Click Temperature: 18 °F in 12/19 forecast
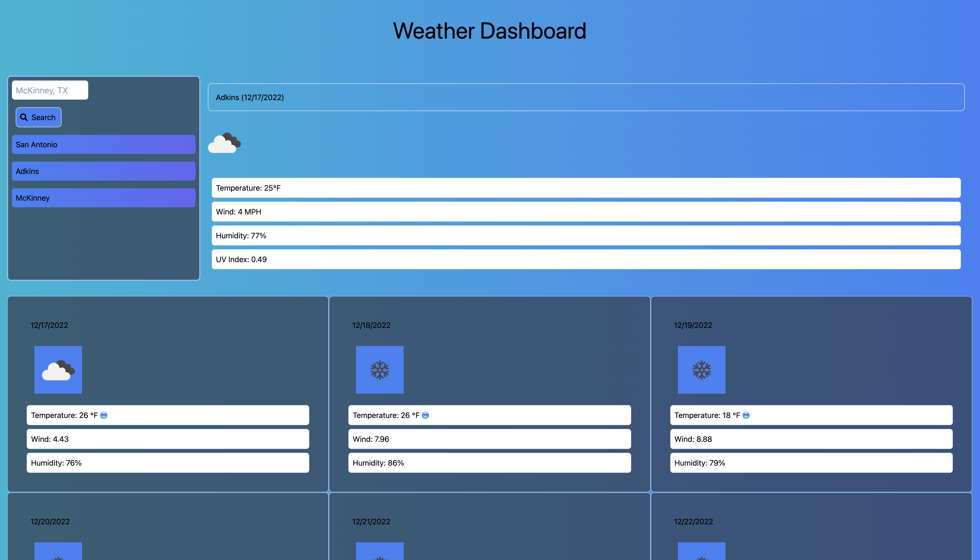The height and width of the screenshot is (560, 980). coord(811,415)
